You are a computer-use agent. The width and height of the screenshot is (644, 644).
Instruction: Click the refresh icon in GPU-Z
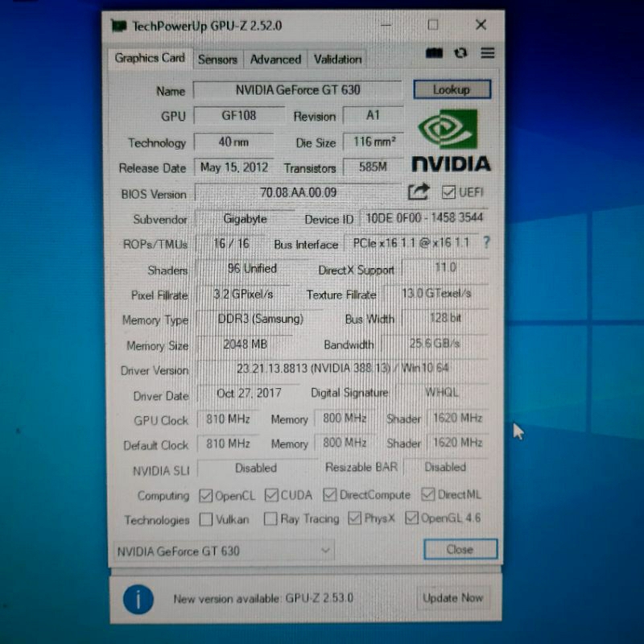[460, 53]
